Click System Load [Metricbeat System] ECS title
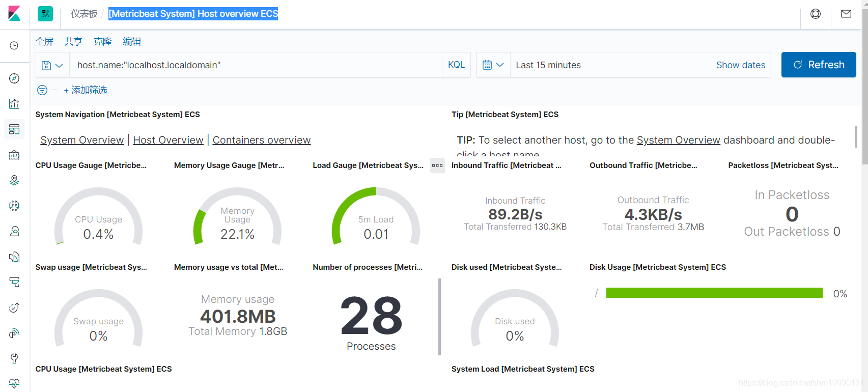 [x=523, y=369]
